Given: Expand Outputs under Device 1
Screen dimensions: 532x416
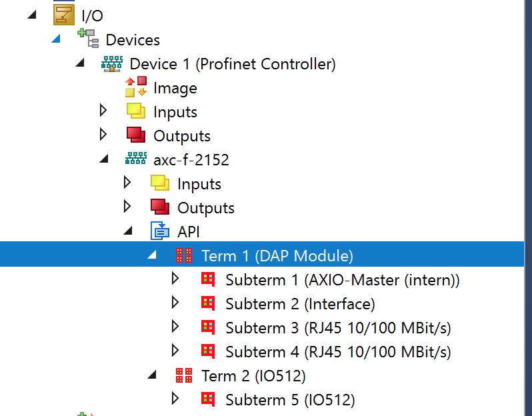Looking at the screenshot, I should [x=103, y=135].
